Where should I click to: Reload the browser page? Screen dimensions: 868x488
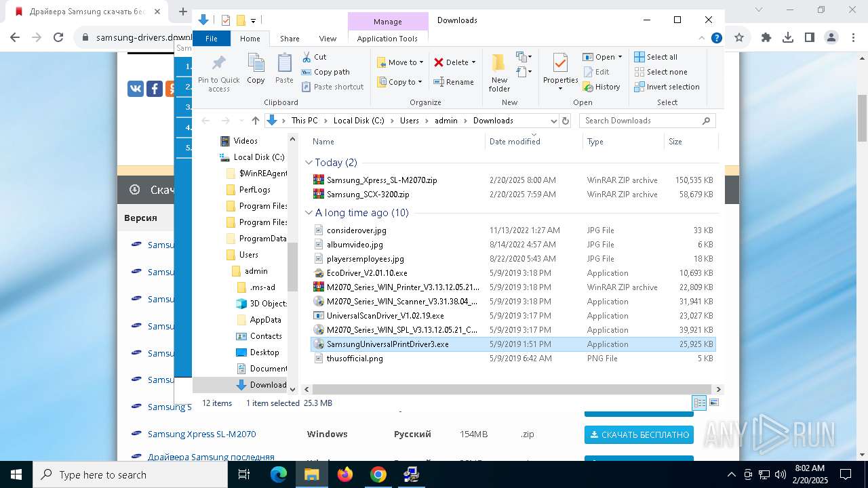point(58,37)
